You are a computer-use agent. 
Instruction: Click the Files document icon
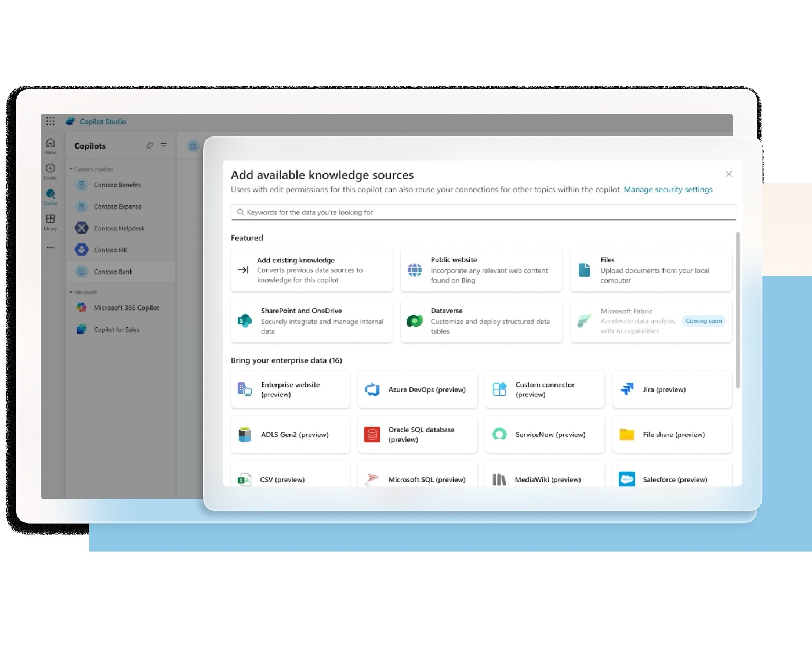pyautogui.click(x=585, y=270)
